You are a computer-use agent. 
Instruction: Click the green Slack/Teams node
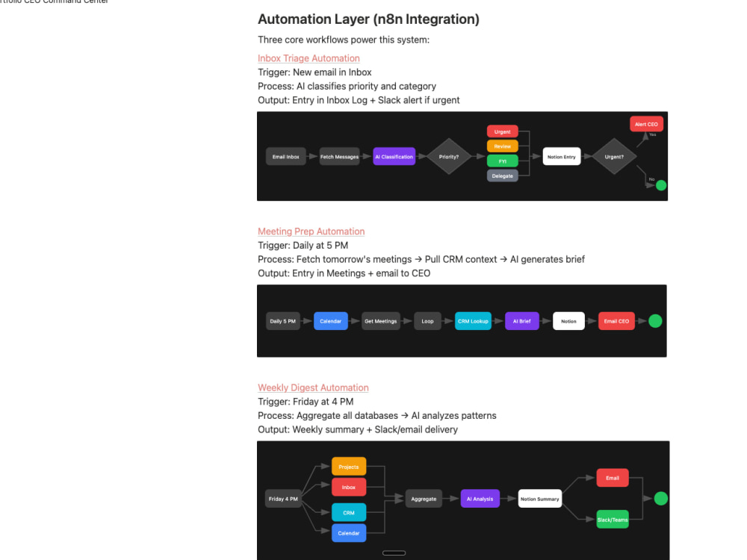tap(613, 520)
